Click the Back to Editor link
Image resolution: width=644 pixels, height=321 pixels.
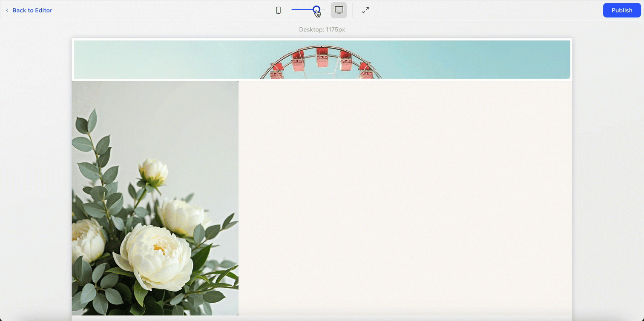point(32,10)
